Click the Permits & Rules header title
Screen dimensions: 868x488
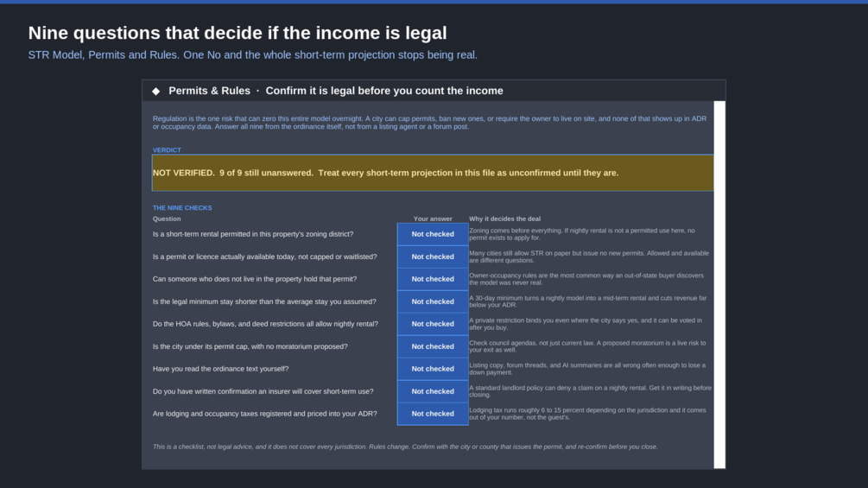[336, 91]
